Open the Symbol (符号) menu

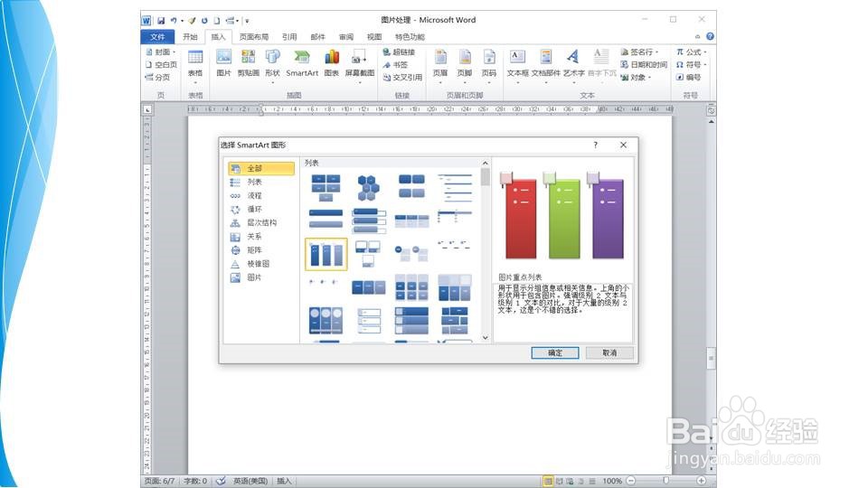[692, 65]
